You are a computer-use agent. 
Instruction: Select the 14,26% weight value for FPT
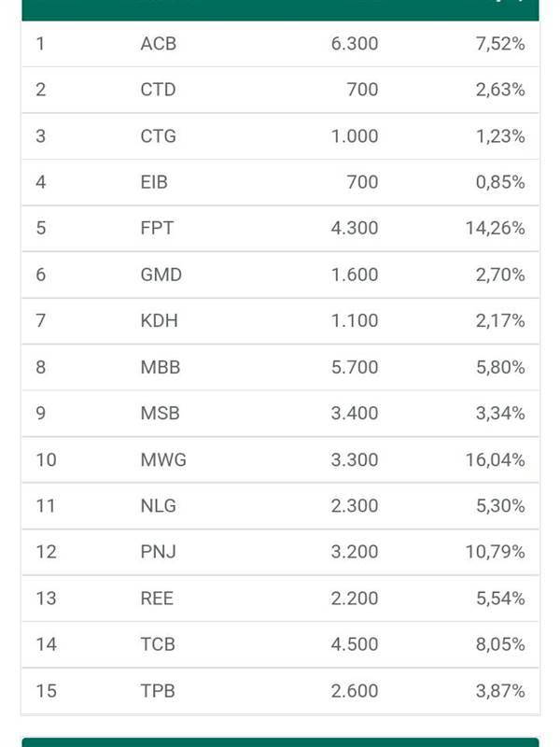pyautogui.click(x=496, y=228)
